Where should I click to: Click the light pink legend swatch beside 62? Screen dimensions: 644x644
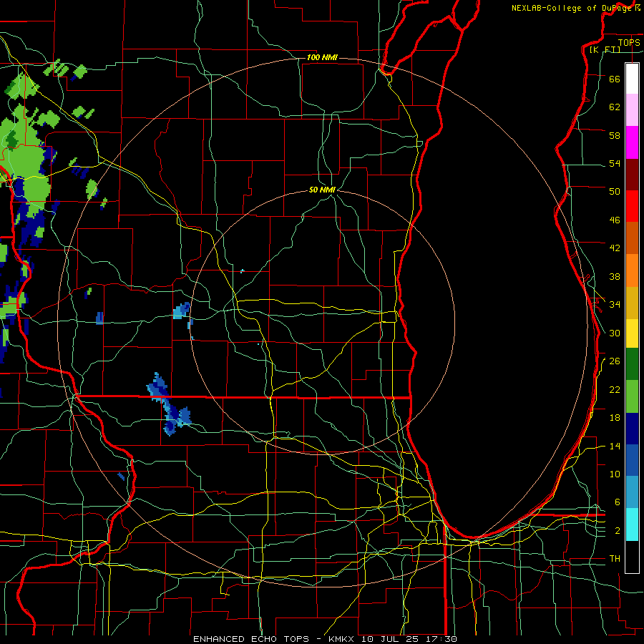point(632,110)
